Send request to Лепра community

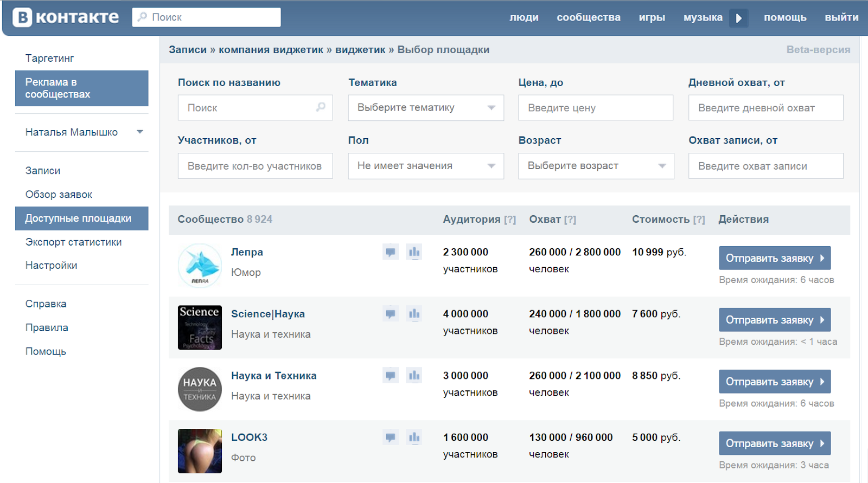pyautogui.click(x=774, y=259)
